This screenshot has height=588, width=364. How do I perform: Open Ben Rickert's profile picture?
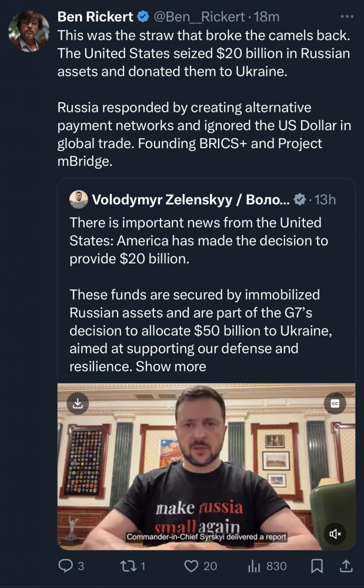29,31
